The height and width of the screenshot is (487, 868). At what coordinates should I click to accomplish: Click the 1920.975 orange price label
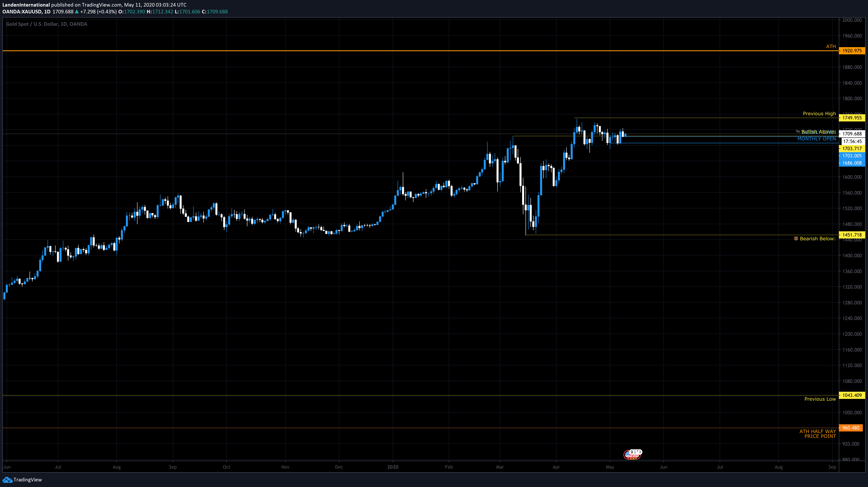pyautogui.click(x=851, y=51)
